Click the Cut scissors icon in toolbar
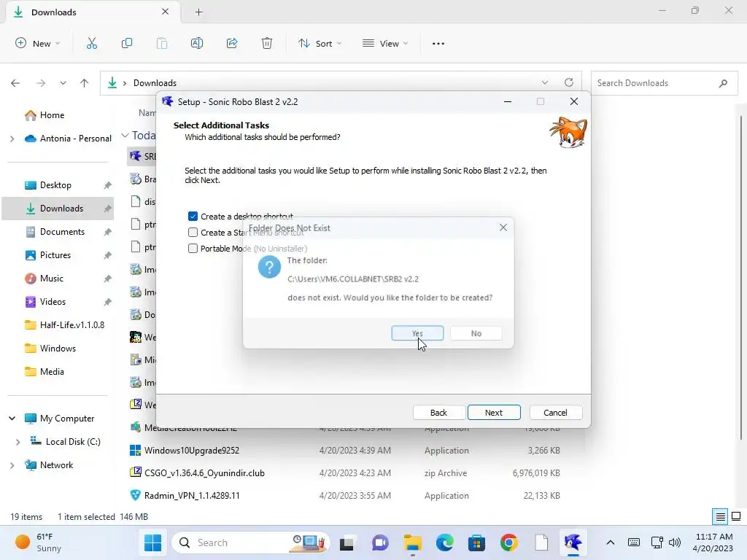 [x=91, y=43]
